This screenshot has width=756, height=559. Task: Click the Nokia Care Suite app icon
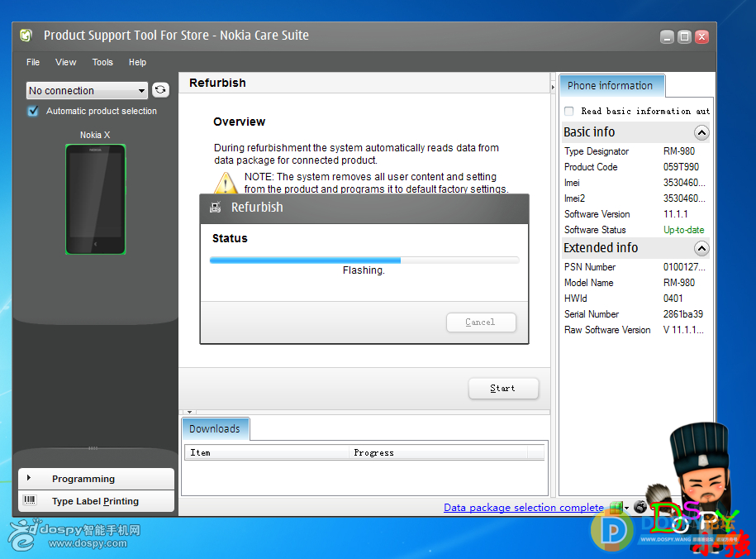[26, 36]
